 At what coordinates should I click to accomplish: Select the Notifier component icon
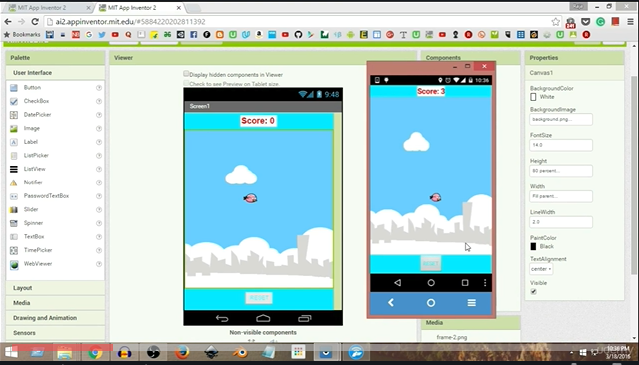(14, 182)
